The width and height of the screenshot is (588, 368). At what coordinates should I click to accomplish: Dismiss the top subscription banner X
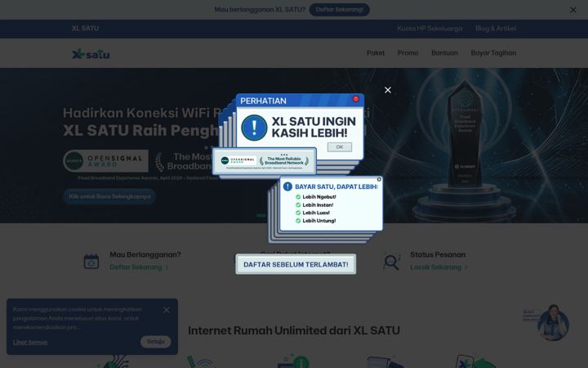coord(573,10)
